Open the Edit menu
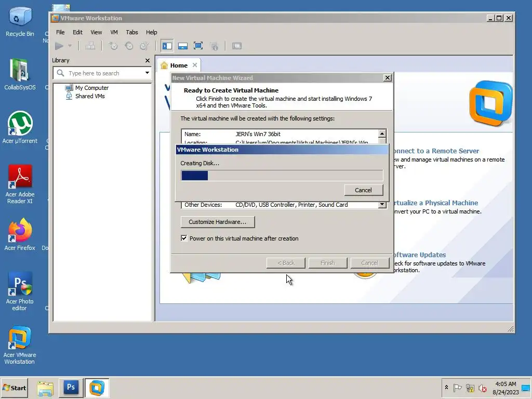Viewport: 532px width, 399px height. (77, 32)
